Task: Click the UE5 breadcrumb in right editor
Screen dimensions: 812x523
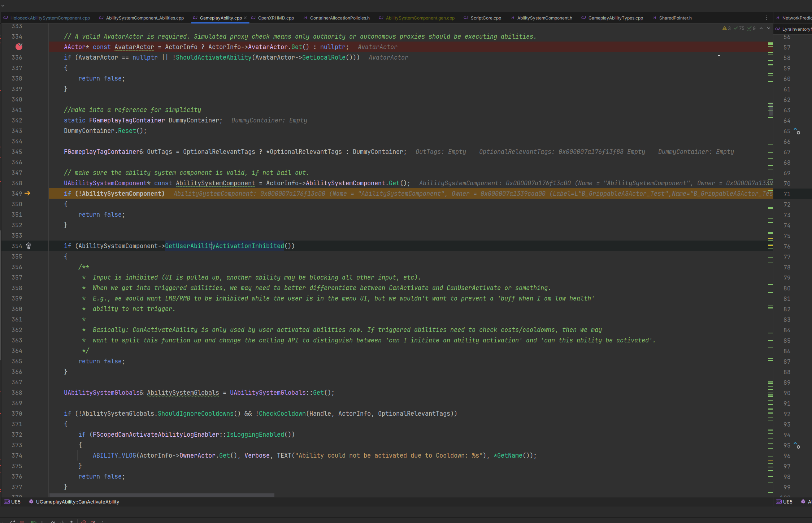Action: [x=784, y=502]
